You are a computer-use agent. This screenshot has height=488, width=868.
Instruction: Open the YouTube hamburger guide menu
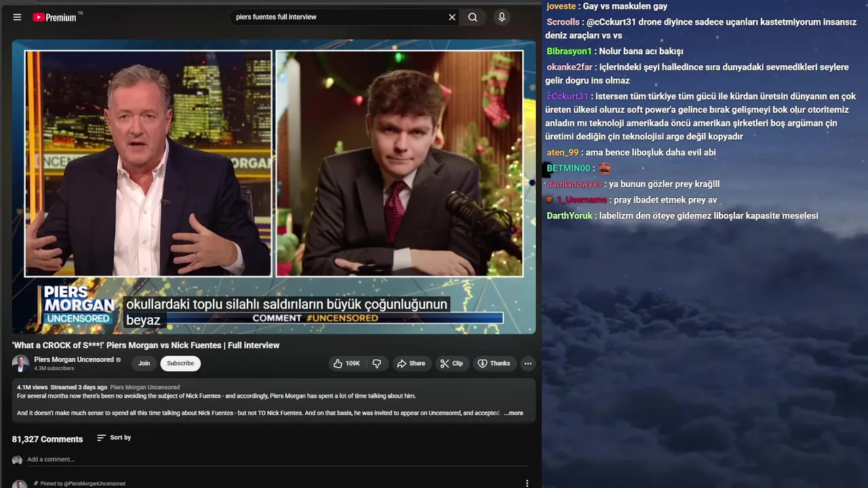click(x=17, y=17)
